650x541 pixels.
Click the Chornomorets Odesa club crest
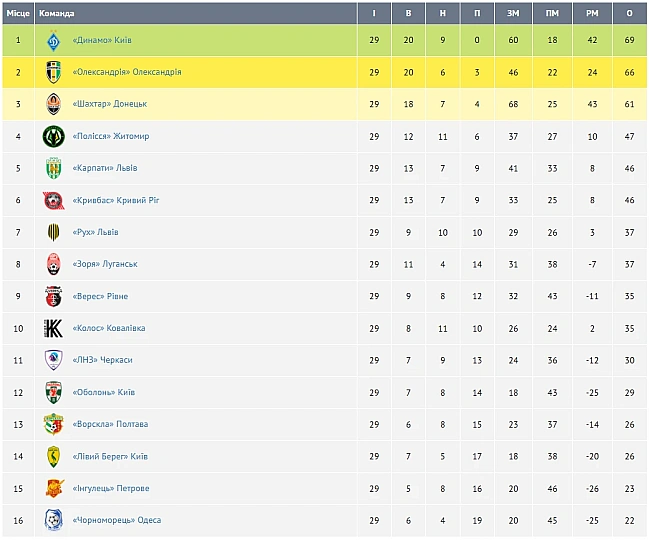point(54,520)
